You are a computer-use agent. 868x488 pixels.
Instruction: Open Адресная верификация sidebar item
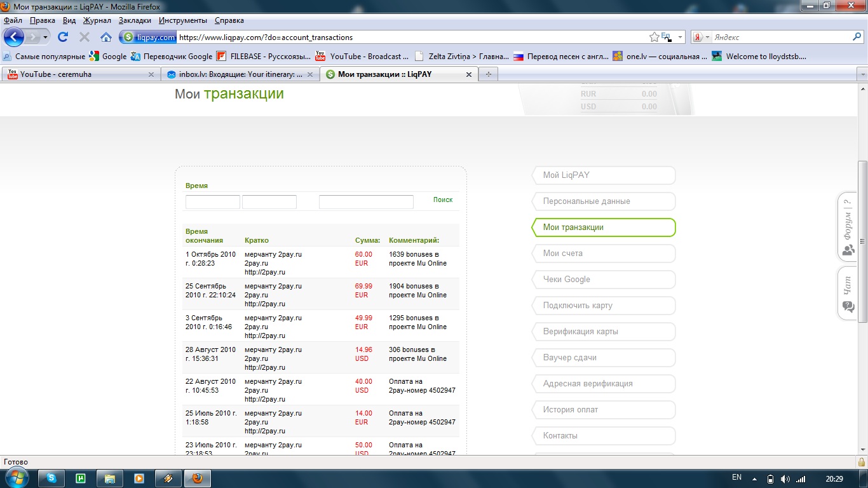click(x=604, y=384)
